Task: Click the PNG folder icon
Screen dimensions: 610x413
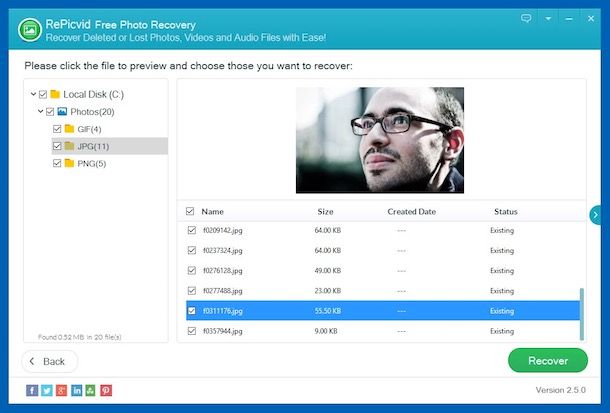Action: point(69,163)
